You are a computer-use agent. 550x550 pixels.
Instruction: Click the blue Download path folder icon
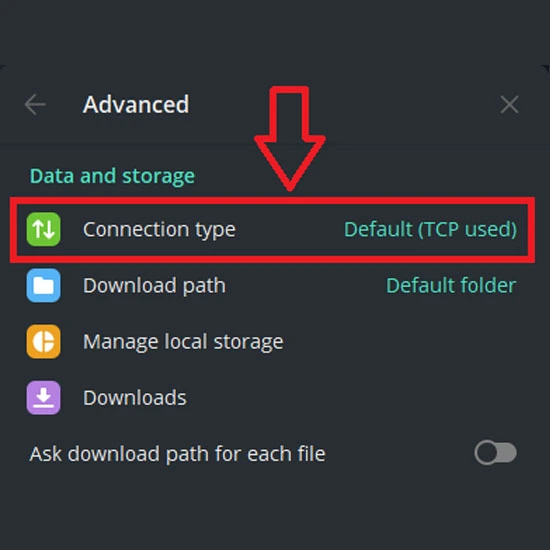(43, 285)
